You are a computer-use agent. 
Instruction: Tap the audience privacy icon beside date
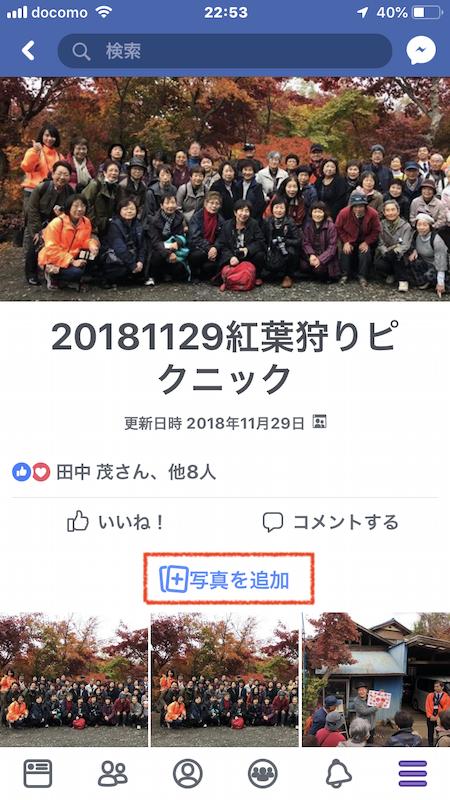click(319, 421)
